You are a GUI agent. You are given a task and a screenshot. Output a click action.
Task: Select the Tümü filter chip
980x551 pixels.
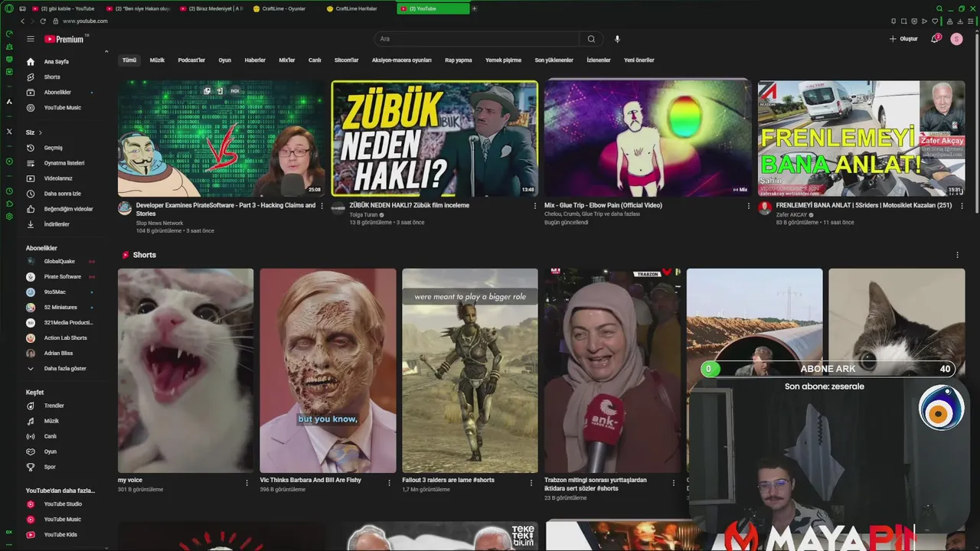pos(129,60)
